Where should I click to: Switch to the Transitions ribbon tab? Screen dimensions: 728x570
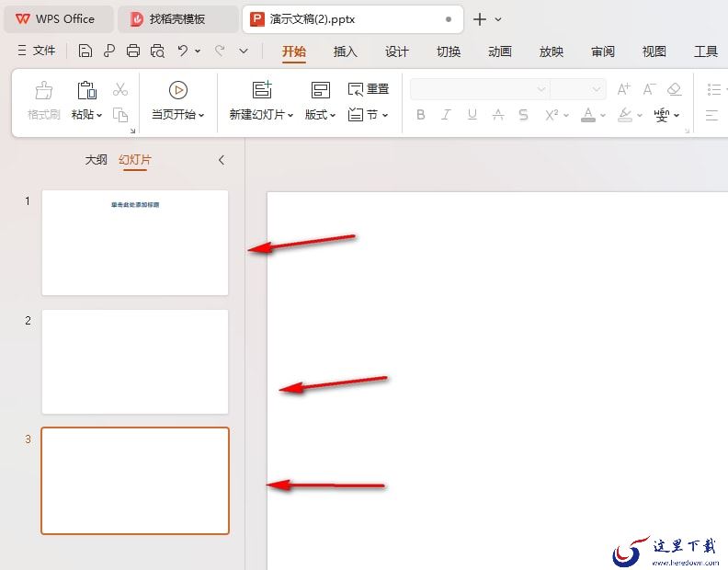point(449,51)
